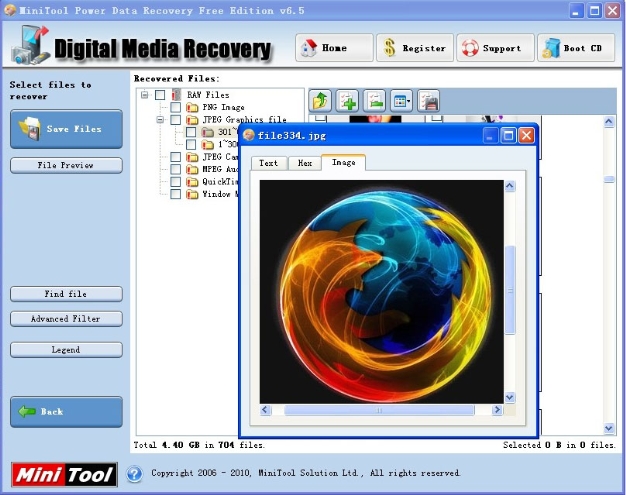Image resolution: width=626 pixels, height=495 pixels.
Task: Check the 1~300 subfolder checkbox
Action: pos(191,145)
